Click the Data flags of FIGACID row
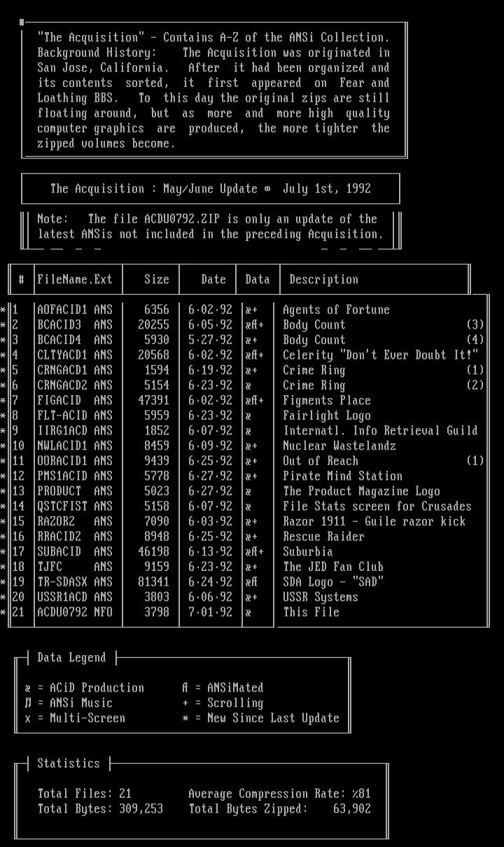The height and width of the screenshot is (847, 504). [254, 401]
